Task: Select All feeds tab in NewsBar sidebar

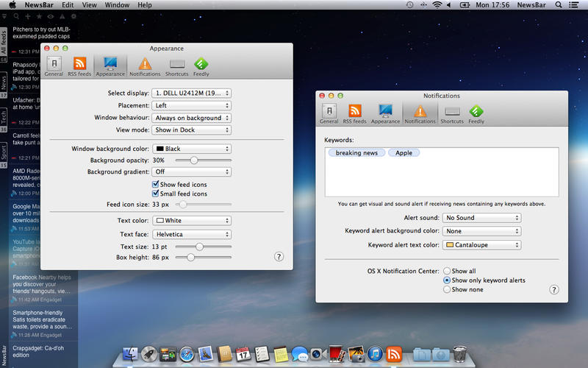Action: coord(4,43)
